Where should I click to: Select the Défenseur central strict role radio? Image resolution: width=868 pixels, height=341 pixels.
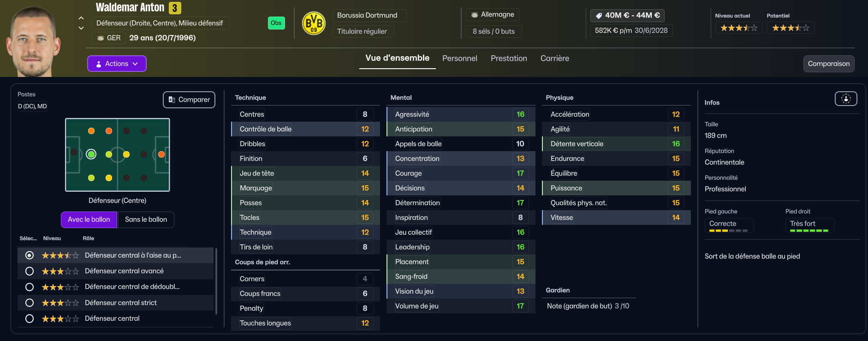pos(30,303)
